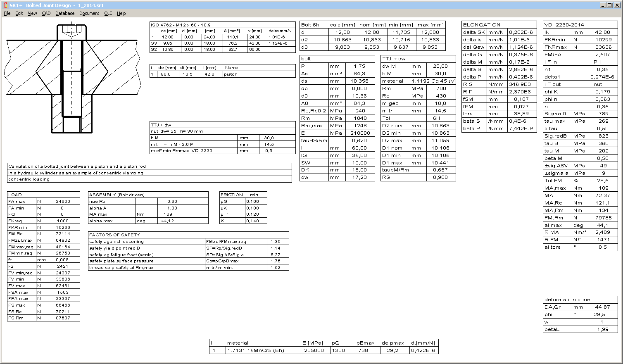The image size is (623, 364).
Task: Open the Document menu
Action: tap(89, 13)
